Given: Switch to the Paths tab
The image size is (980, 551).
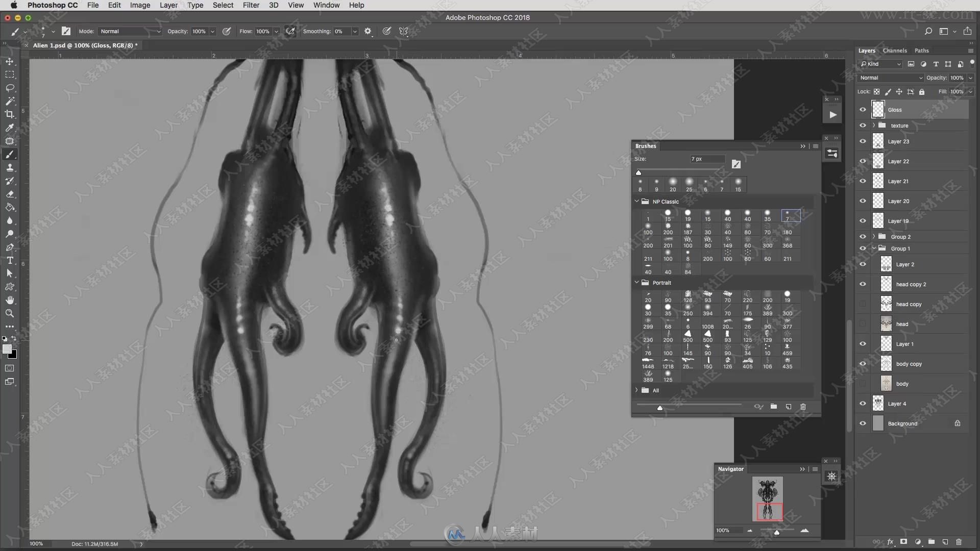Looking at the screenshot, I should point(921,51).
